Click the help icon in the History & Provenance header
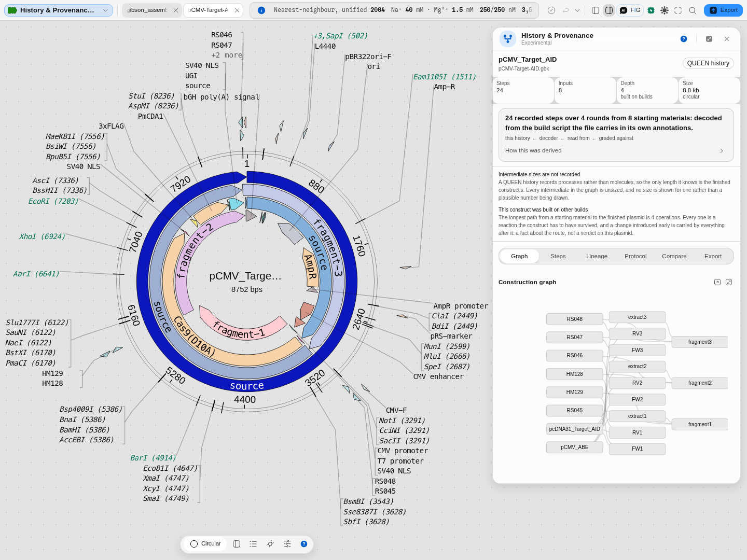 coord(684,39)
